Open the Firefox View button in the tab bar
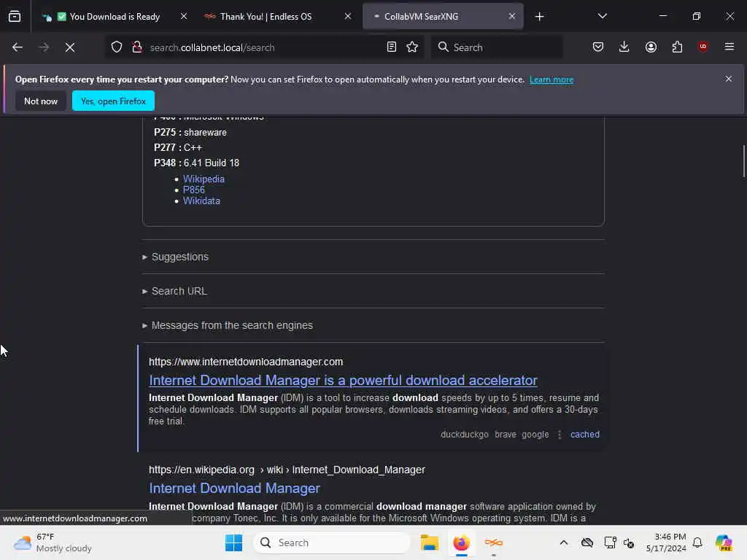The height and width of the screenshot is (560, 747). (15, 17)
